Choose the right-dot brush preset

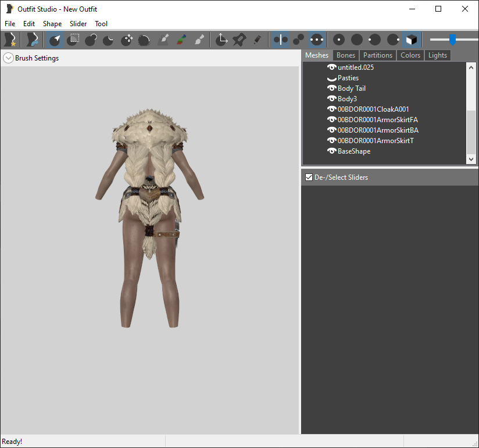393,40
